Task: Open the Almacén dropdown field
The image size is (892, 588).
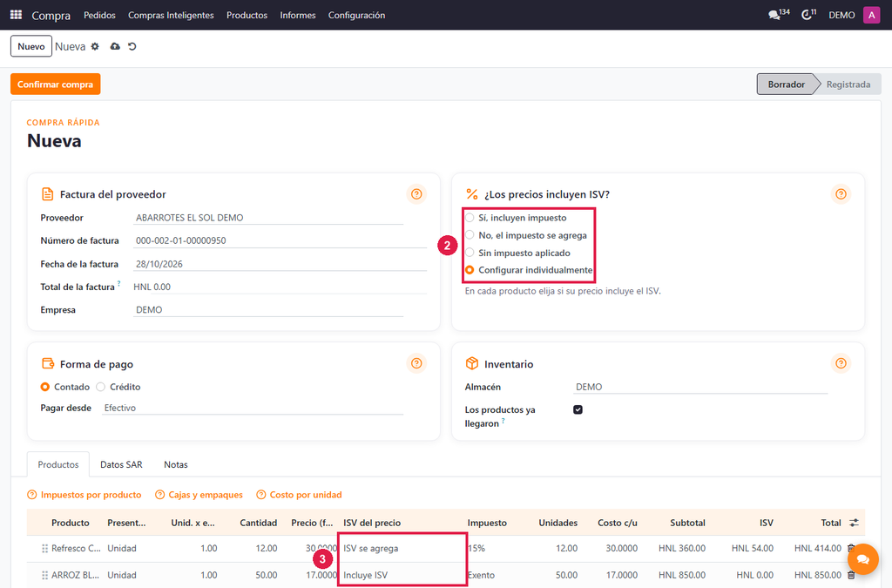Action: (700, 387)
